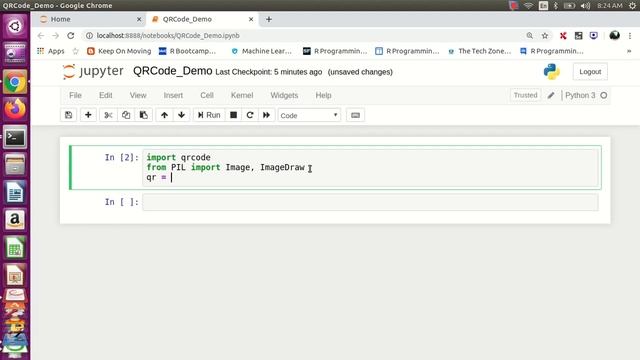640x360 pixels.
Task: Run the current cell
Action: coord(209,115)
